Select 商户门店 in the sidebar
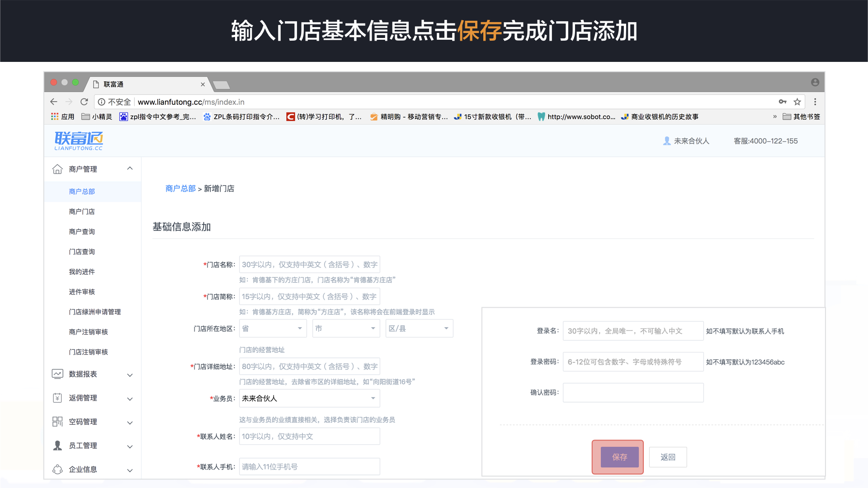Viewport: 868px width, 488px height. point(82,211)
